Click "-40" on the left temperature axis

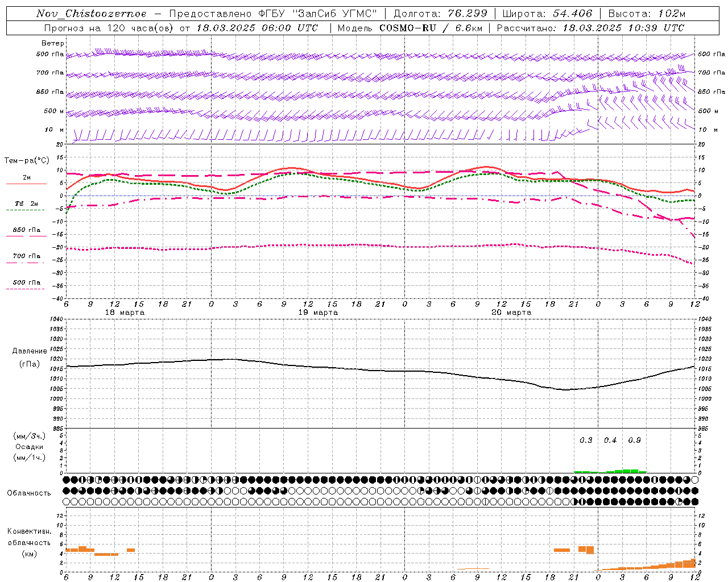[59, 298]
